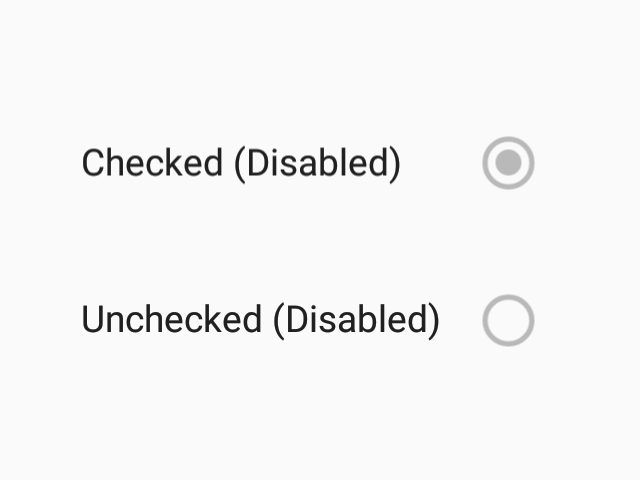Click the "Unchecked (Disabled)" text label

260,321
